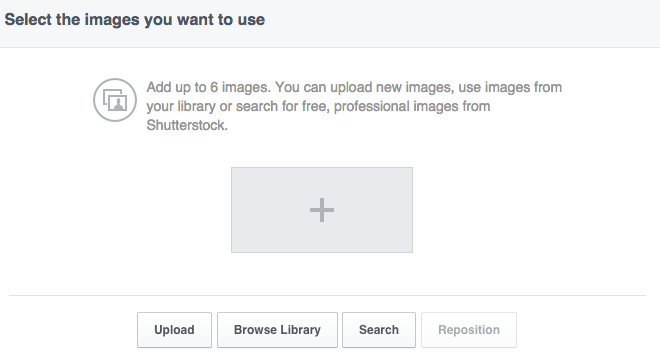Click the Upload button

point(174,330)
